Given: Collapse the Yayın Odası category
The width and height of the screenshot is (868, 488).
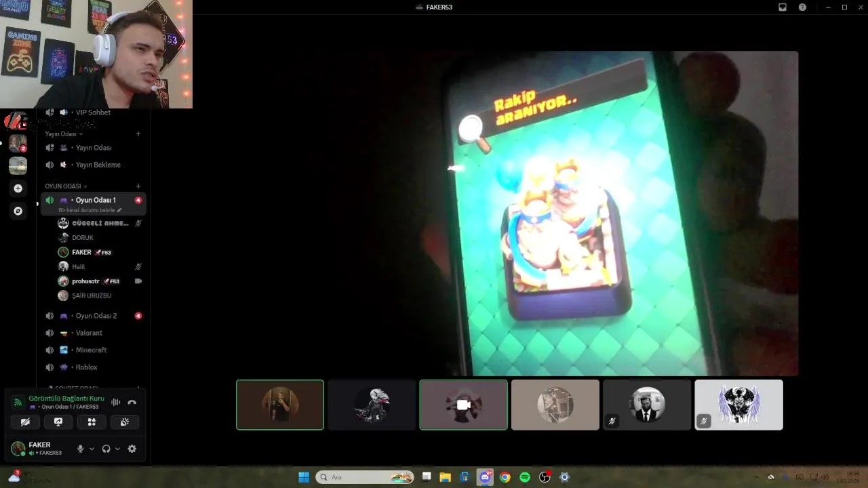Looking at the screenshot, I should point(64,134).
